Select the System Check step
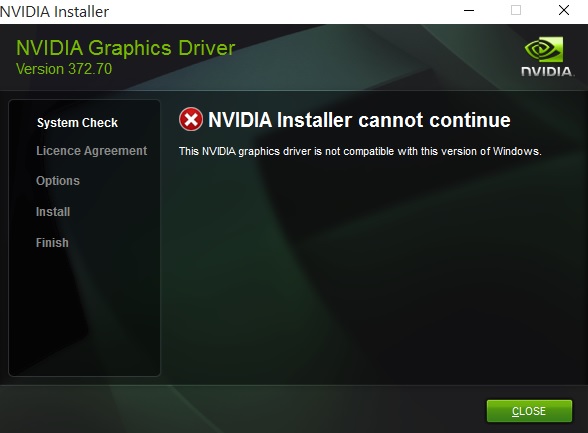Image resolution: width=588 pixels, height=433 pixels. [x=77, y=123]
